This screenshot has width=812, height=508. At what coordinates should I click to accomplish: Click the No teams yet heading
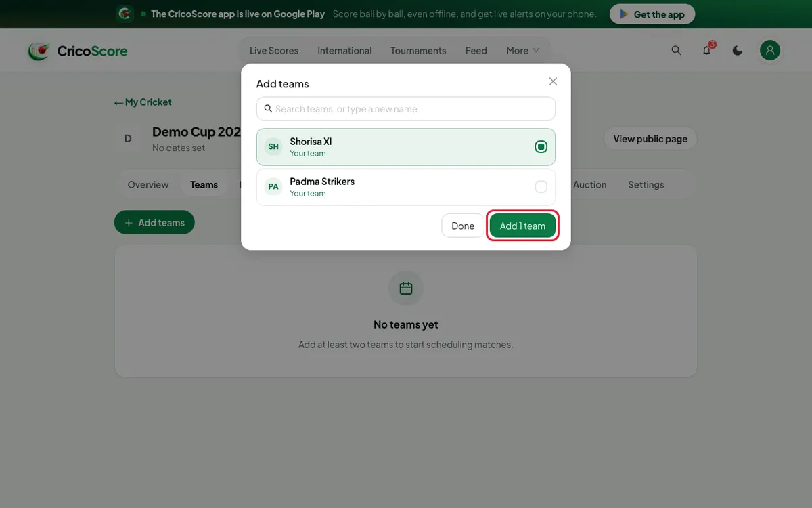click(x=406, y=324)
